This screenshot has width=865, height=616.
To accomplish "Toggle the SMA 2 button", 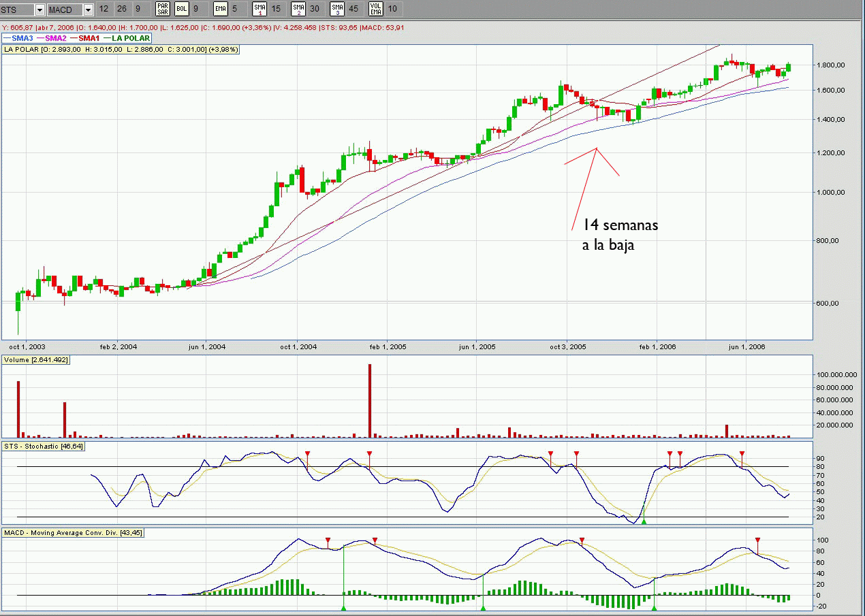I will pyautogui.click(x=298, y=9).
